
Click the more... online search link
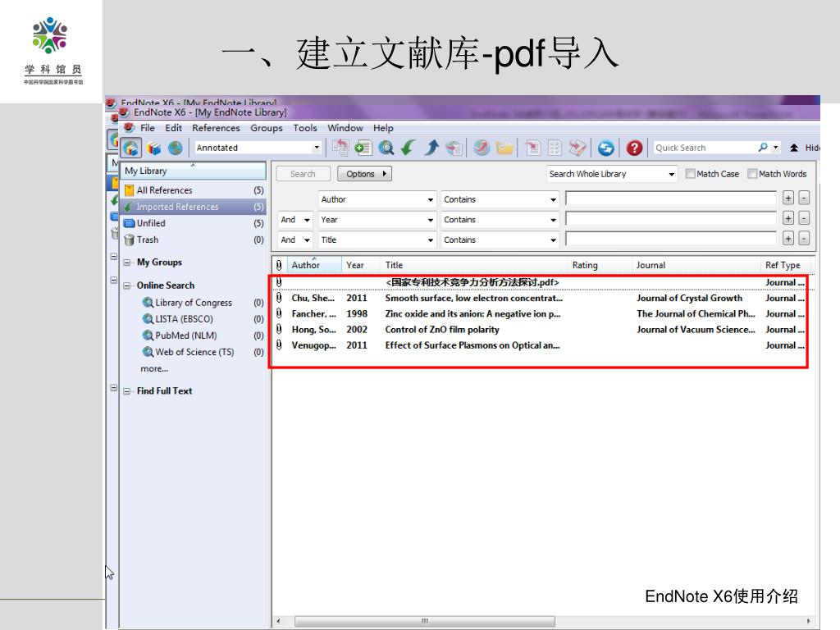pos(154,368)
